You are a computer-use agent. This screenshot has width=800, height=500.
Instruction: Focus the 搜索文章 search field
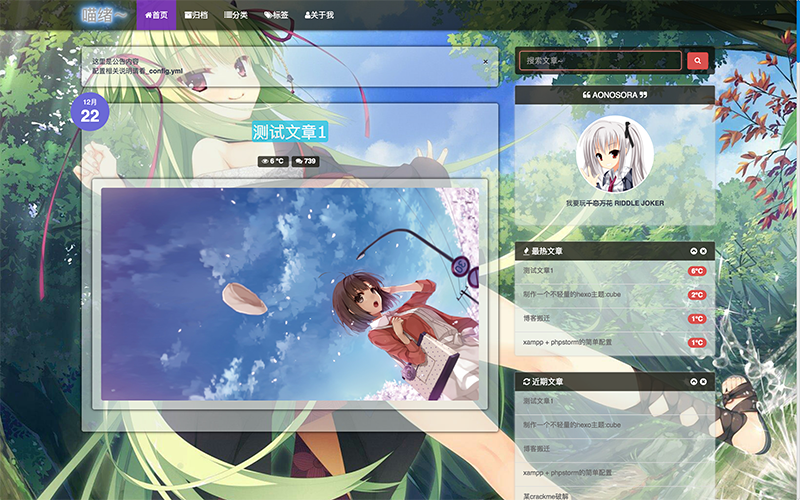click(x=600, y=61)
